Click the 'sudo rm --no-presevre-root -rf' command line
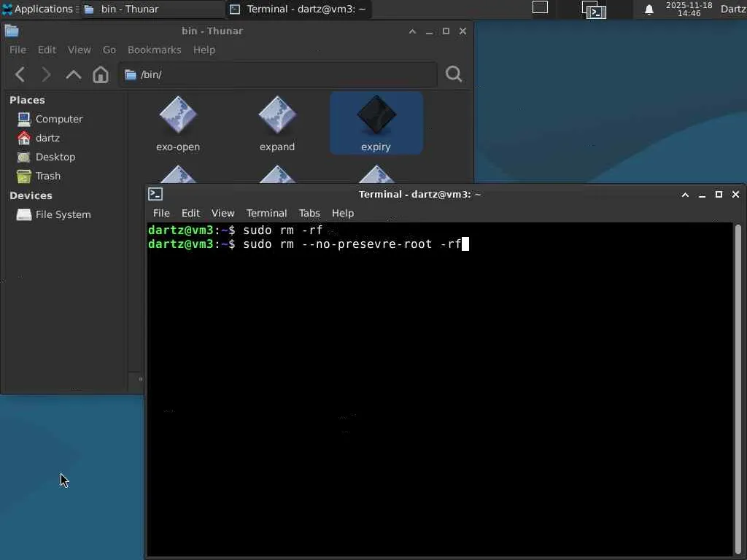The image size is (747, 560). [x=352, y=244]
